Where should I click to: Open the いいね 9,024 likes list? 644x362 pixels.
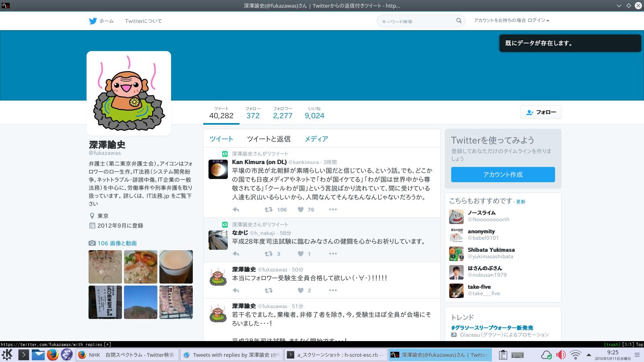pos(314,113)
